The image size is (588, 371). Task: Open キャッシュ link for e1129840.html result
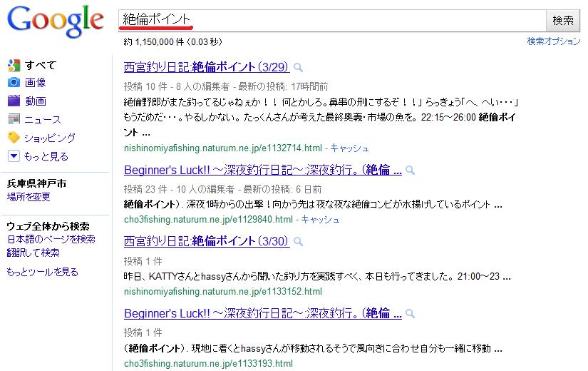click(x=320, y=219)
